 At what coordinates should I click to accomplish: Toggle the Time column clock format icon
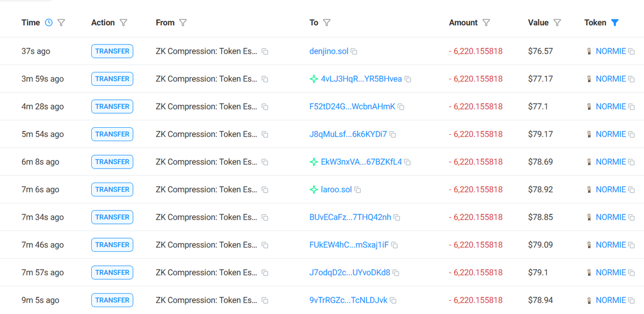(x=49, y=23)
